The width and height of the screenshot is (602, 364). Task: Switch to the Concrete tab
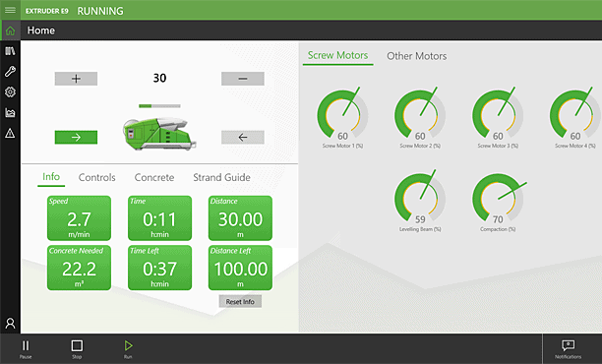pos(154,177)
